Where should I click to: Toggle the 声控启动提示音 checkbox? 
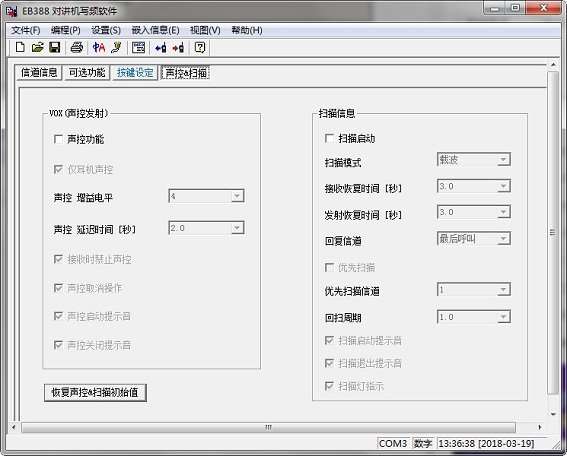(x=58, y=316)
